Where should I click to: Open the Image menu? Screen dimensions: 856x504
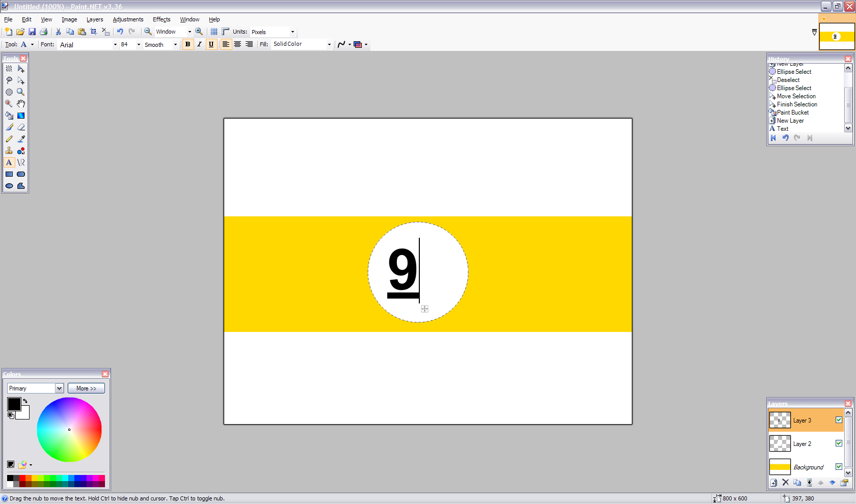pos(69,19)
